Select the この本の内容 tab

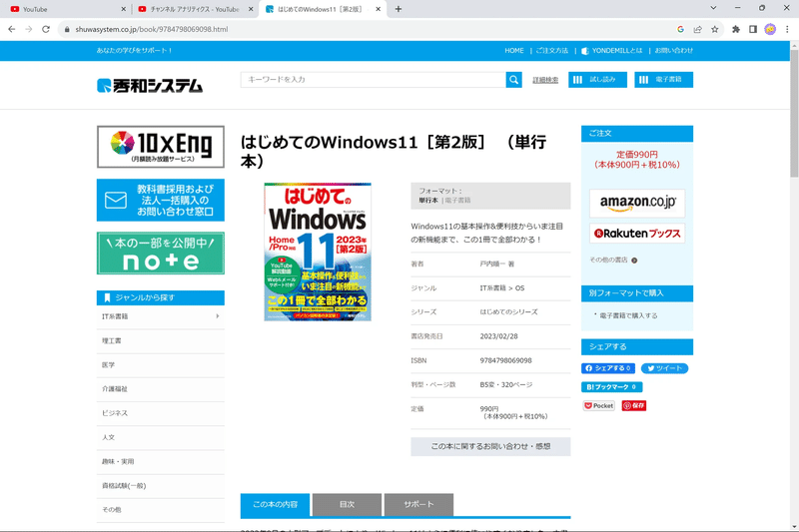(x=276, y=504)
